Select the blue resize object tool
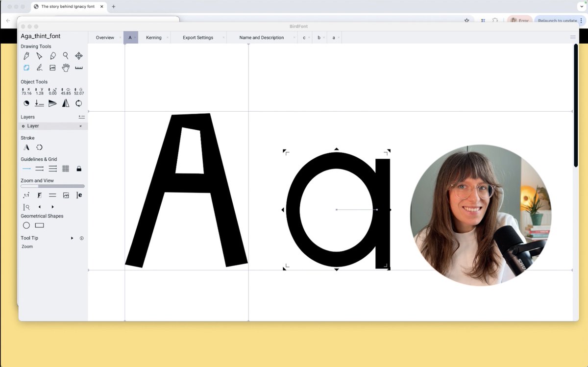The width and height of the screenshot is (588, 367). [26, 68]
